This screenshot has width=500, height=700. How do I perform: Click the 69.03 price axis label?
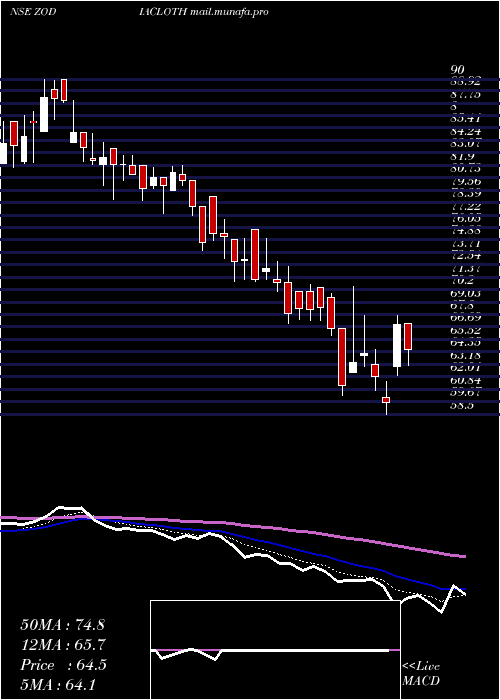pos(465,294)
